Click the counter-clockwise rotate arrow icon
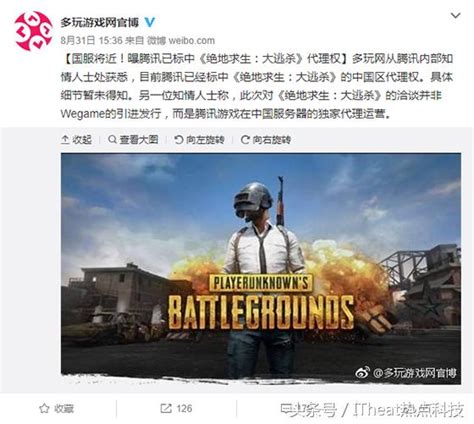 point(179,139)
